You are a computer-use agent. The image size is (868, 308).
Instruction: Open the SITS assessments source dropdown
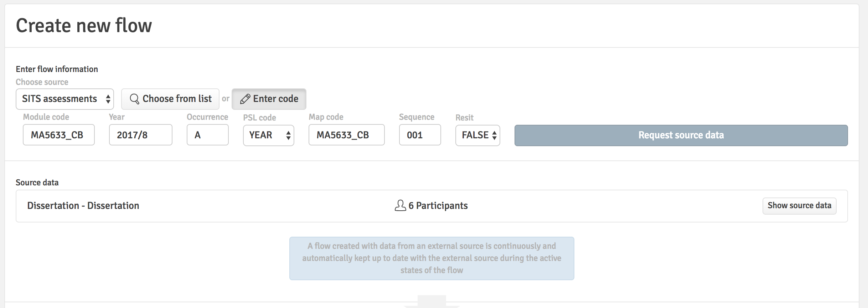pyautogui.click(x=65, y=99)
